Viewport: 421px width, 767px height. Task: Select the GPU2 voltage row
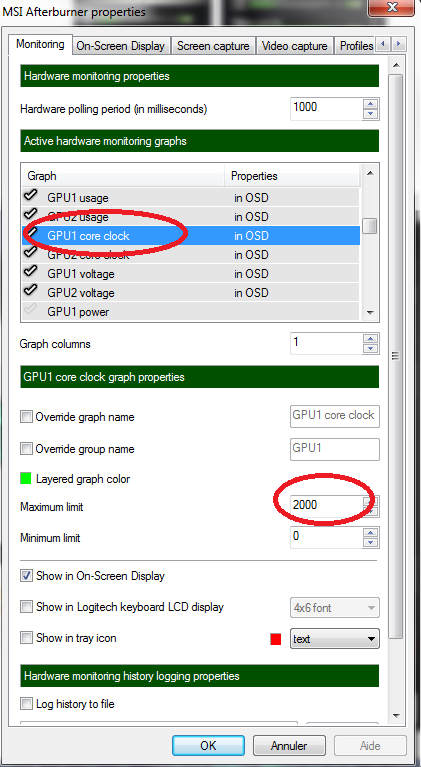click(x=191, y=293)
